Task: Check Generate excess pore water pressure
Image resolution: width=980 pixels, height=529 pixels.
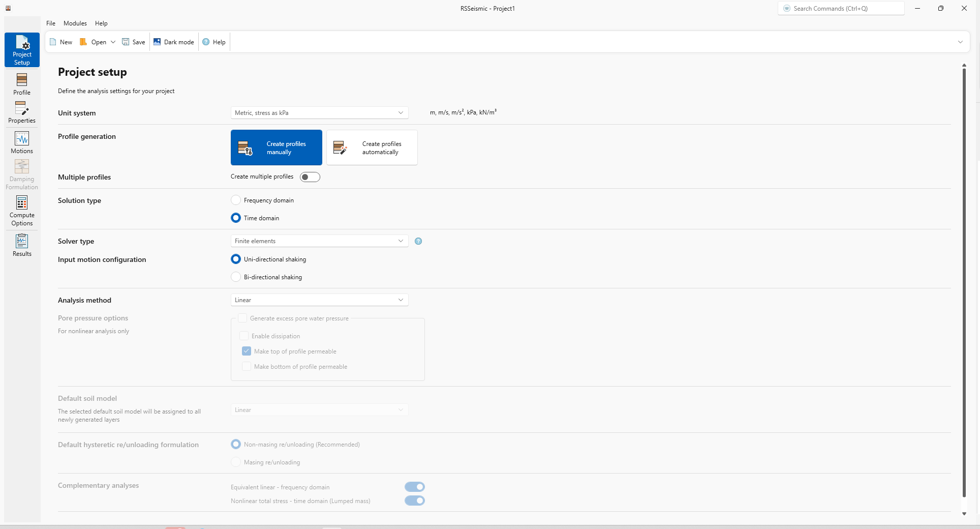Action: [x=242, y=318]
